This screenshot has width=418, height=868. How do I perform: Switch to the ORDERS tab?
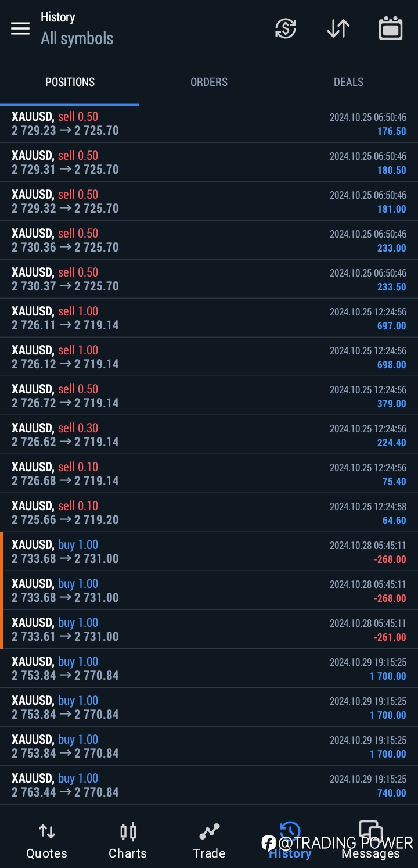click(209, 82)
